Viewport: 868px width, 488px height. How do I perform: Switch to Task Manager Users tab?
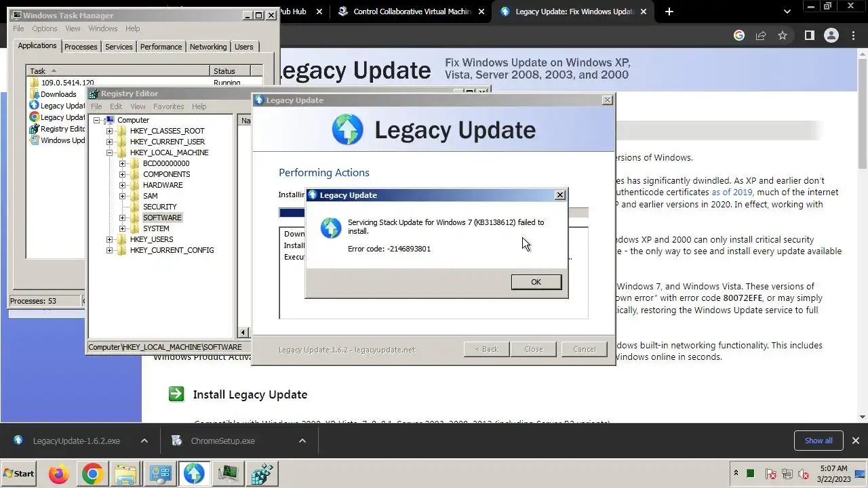point(243,47)
